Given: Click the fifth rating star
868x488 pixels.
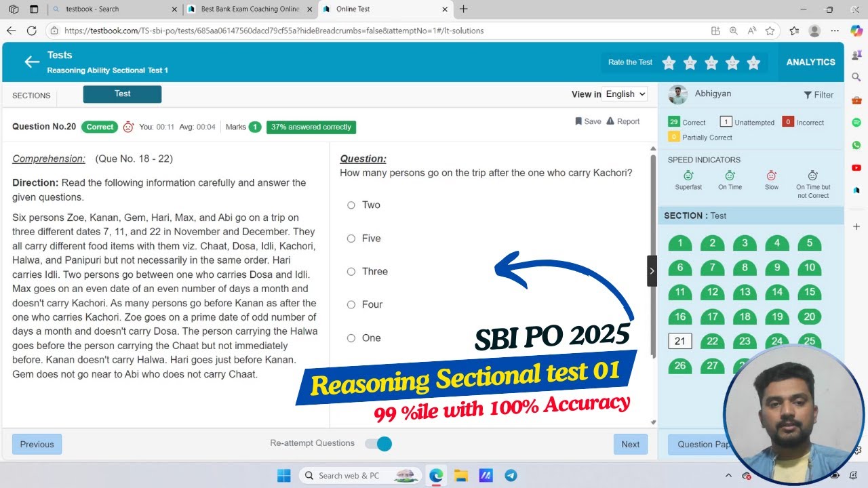Looking at the screenshot, I should (753, 63).
